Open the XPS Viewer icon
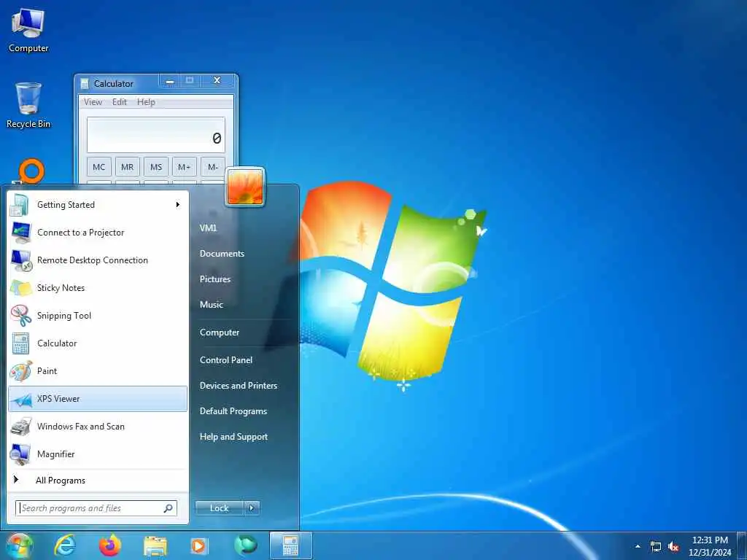Image resolution: width=747 pixels, height=560 pixels. (20, 399)
